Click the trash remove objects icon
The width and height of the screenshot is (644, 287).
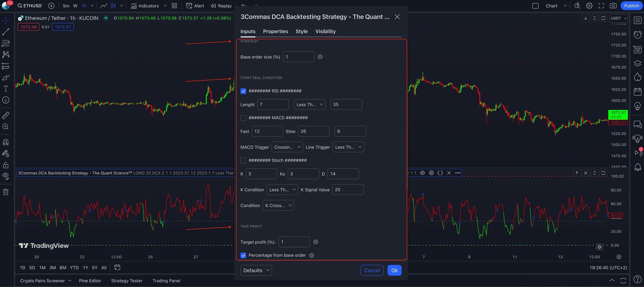[6, 192]
